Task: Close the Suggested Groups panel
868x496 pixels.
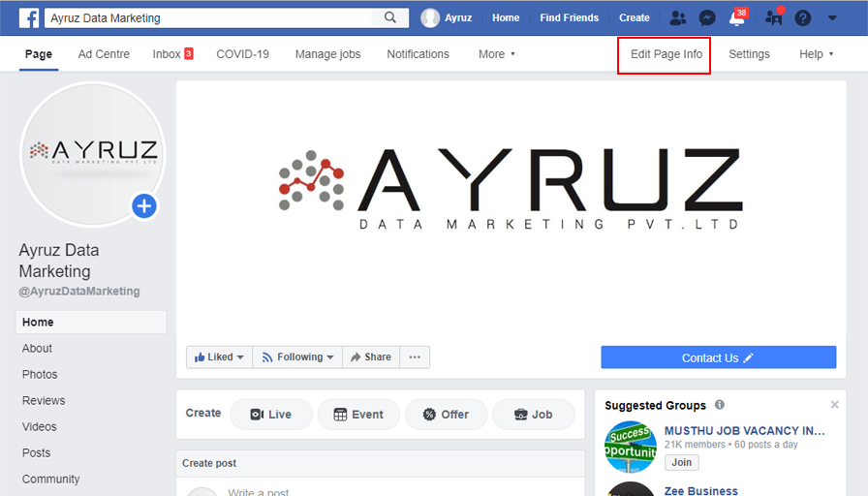Action: pyautogui.click(x=834, y=405)
